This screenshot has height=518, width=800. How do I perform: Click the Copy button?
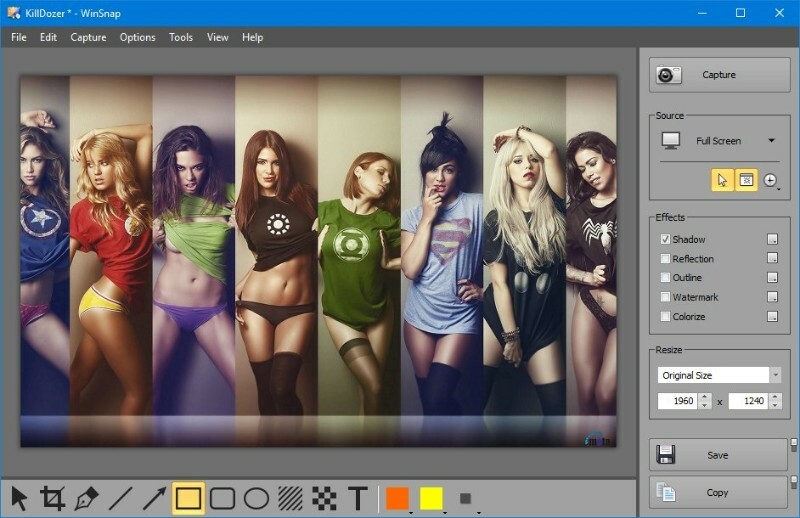pos(718,492)
